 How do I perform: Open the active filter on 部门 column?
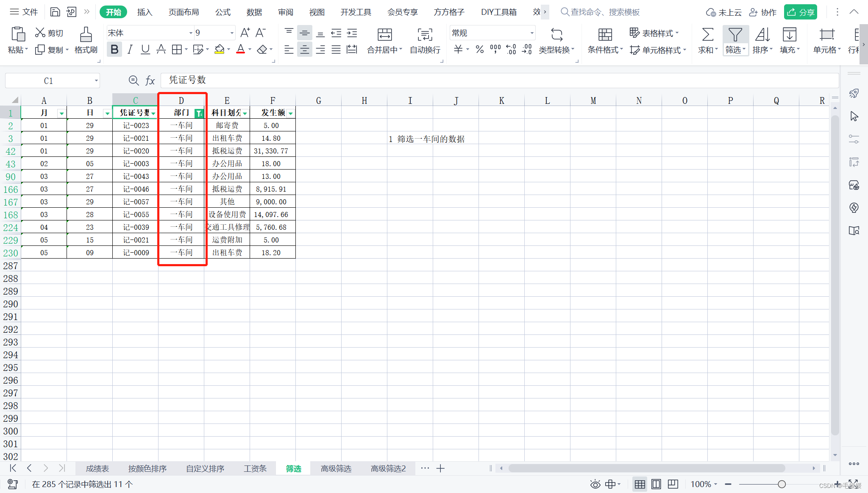click(199, 113)
